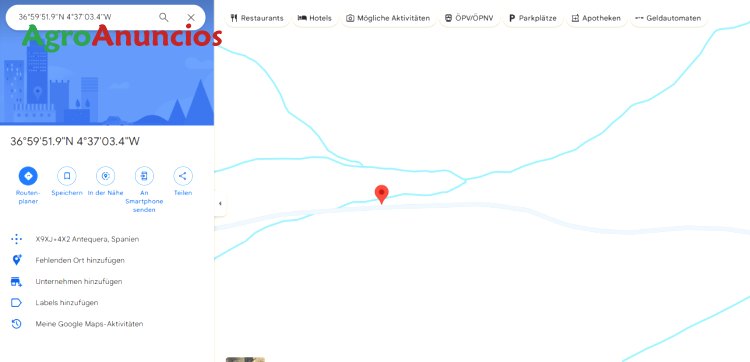
Task: Click An Smartphone senden icon
Action: pos(144,176)
